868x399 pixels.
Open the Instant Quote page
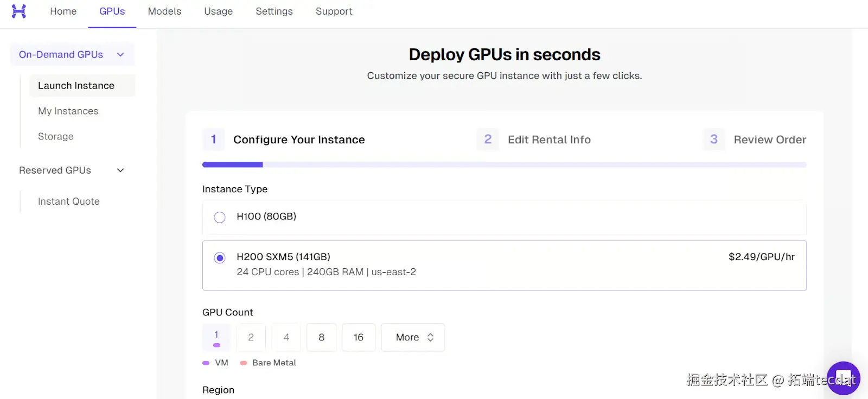coord(69,201)
